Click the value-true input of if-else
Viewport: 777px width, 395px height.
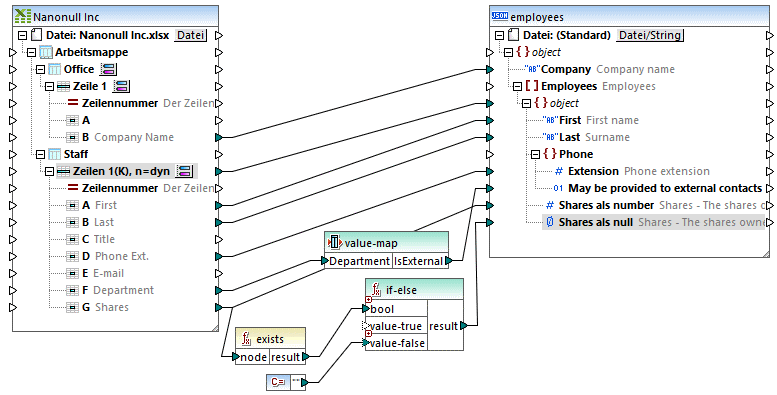coord(366,326)
